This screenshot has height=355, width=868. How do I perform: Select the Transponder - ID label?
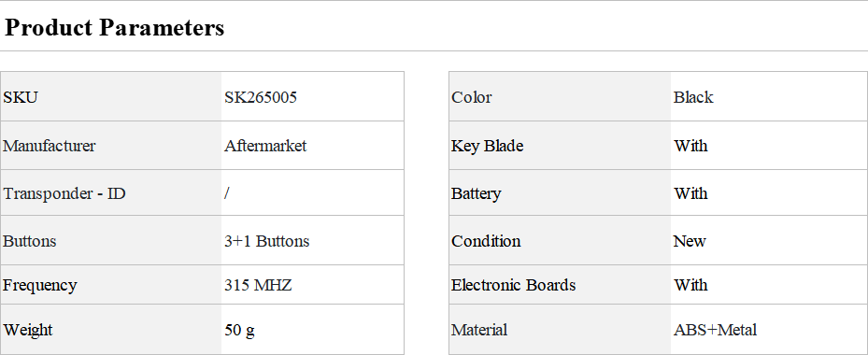click(x=64, y=193)
